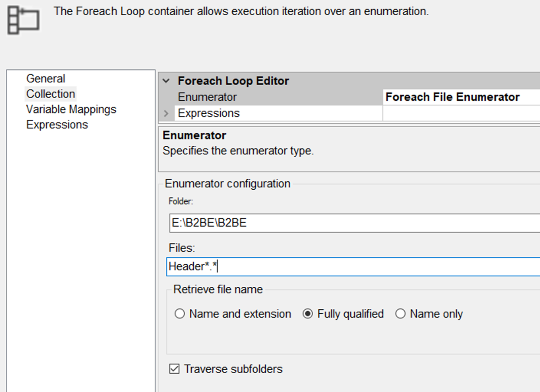Image resolution: width=540 pixels, height=392 pixels.
Task: Open the Expressions page in left list
Action: tap(57, 124)
